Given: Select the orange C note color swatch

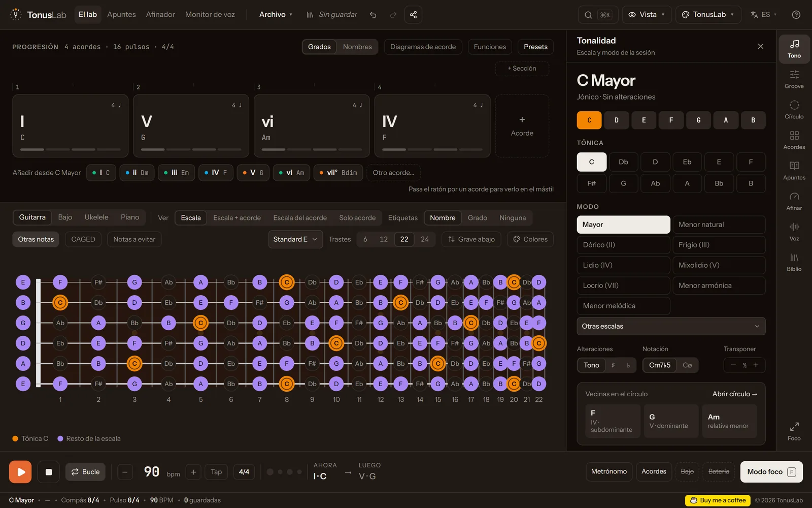Looking at the screenshot, I should [x=589, y=120].
